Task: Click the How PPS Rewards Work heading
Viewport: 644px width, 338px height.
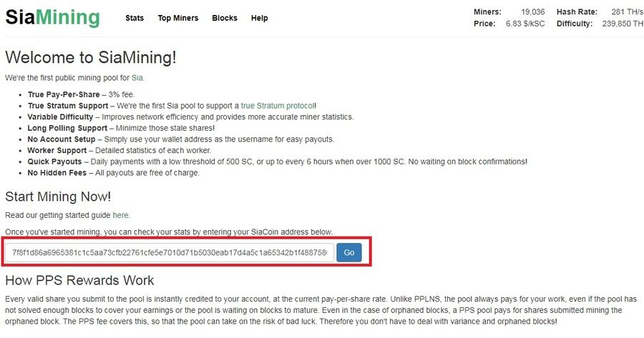Action: click(x=79, y=280)
